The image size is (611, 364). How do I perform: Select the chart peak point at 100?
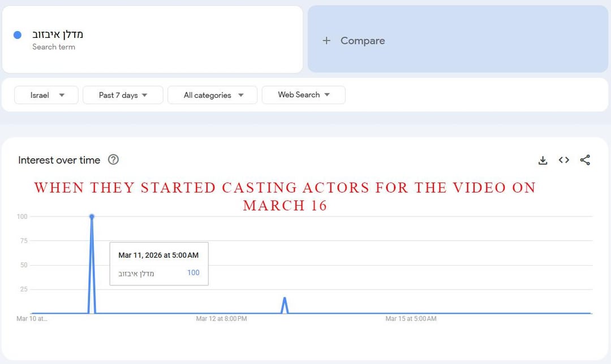point(92,216)
